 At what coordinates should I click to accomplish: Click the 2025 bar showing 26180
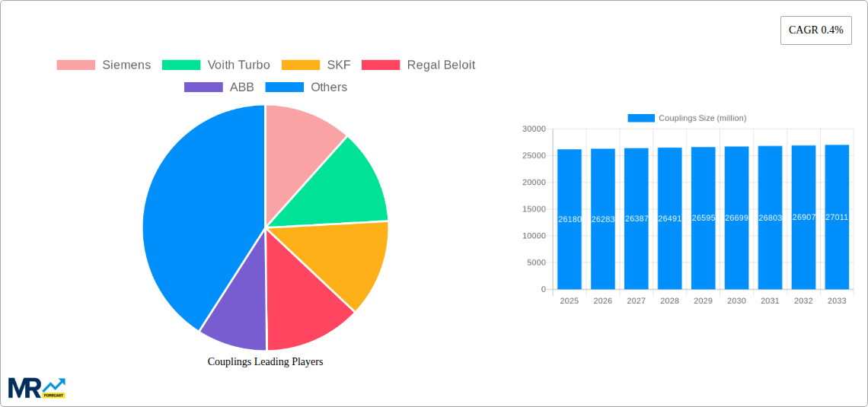570,219
